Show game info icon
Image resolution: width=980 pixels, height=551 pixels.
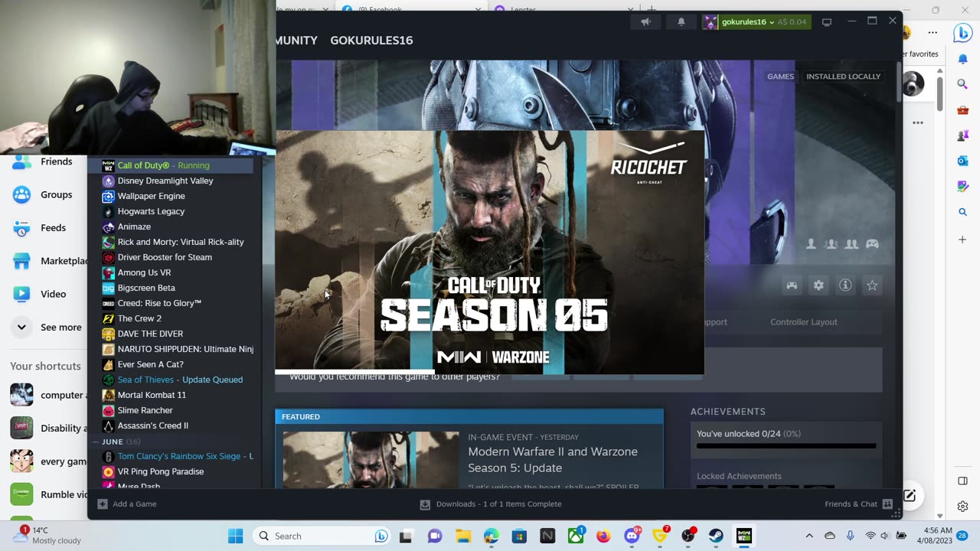(845, 285)
